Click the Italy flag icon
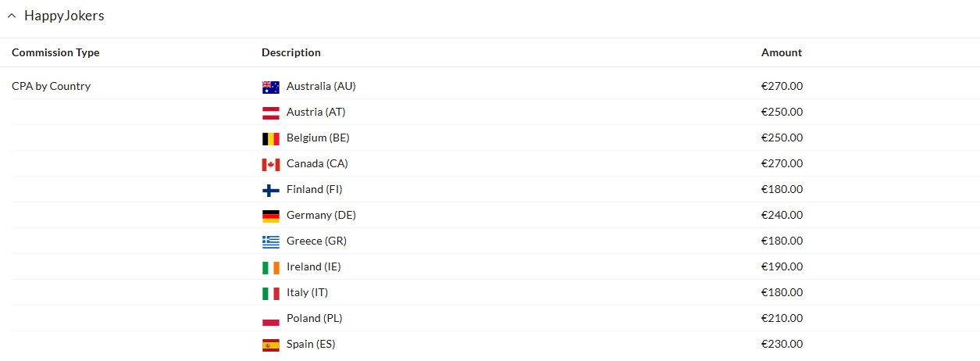Image resolution: width=980 pixels, height=361 pixels. click(271, 293)
